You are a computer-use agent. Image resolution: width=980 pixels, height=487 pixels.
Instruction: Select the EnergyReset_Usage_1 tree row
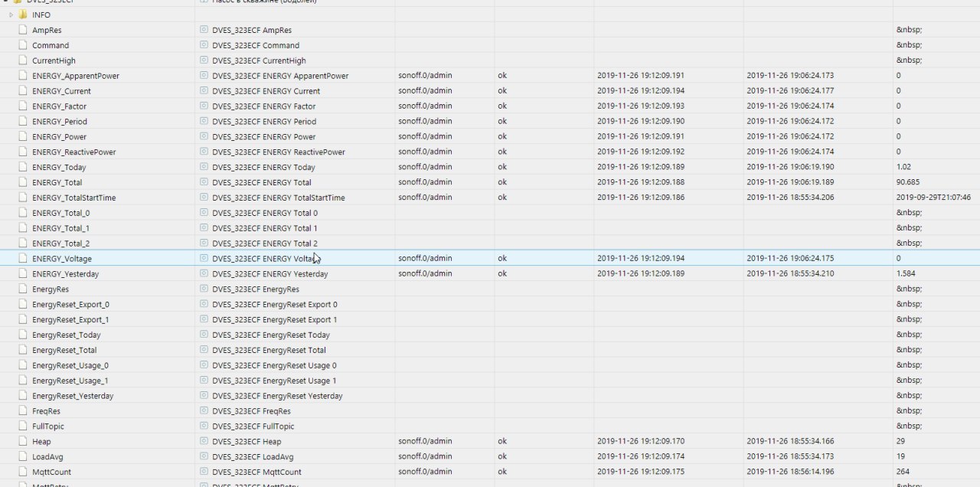[x=490, y=381]
